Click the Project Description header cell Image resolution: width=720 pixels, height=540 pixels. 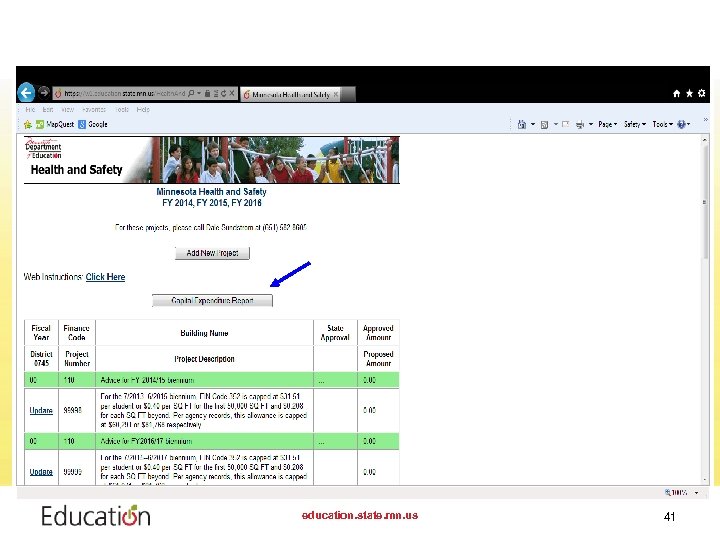204,359
